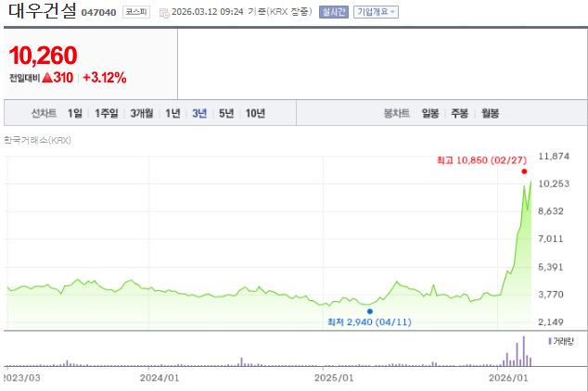Screen dimensions: 588x391
Task: Select the 3년 period tab
Action: click(199, 113)
